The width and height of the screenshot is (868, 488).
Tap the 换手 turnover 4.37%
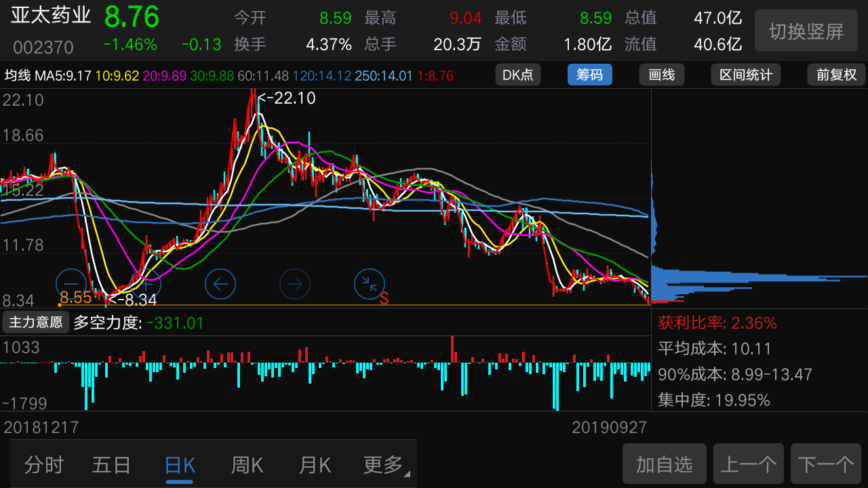pyautogui.click(x=329, y=45)
